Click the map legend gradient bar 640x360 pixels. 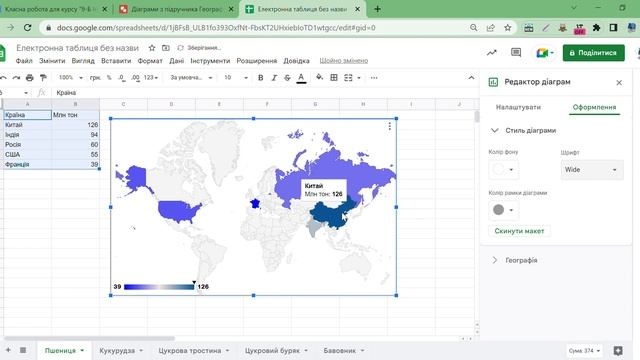click(159, 287)
